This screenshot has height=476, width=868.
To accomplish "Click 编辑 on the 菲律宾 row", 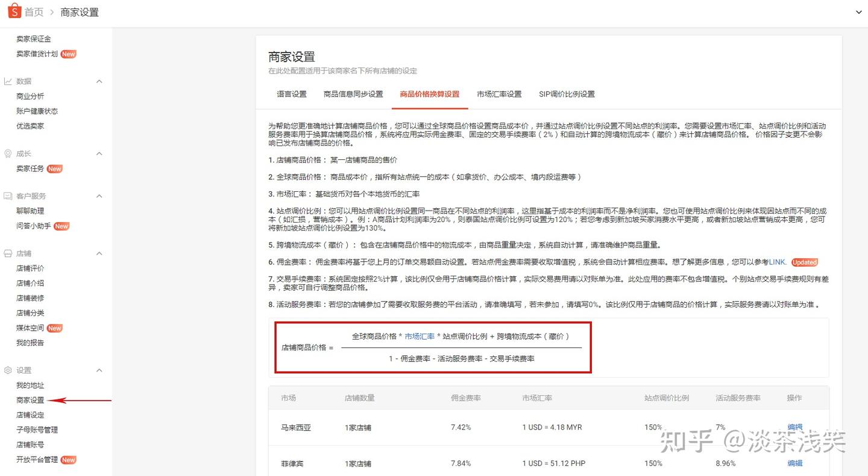I will point(795,463).
